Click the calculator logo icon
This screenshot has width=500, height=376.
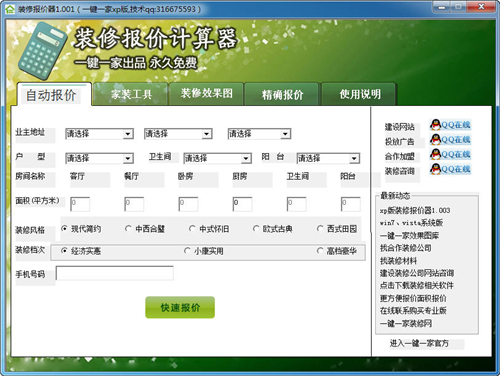coord(42,51)
